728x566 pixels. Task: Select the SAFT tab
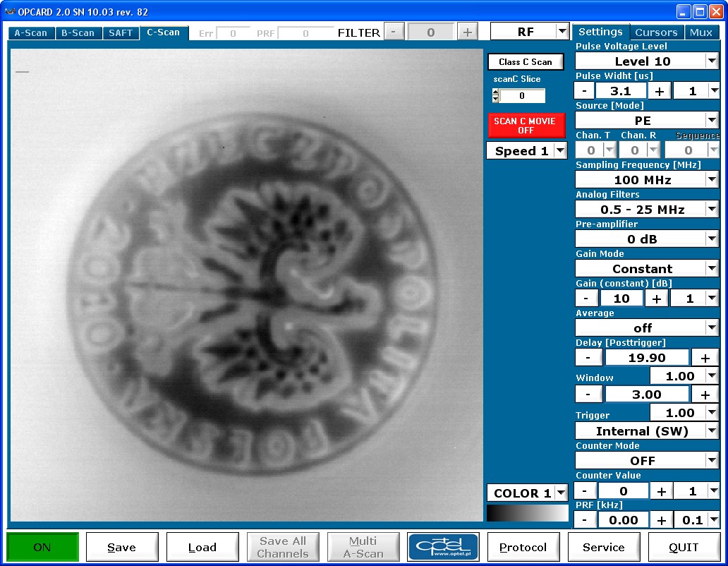coord(121,33)
